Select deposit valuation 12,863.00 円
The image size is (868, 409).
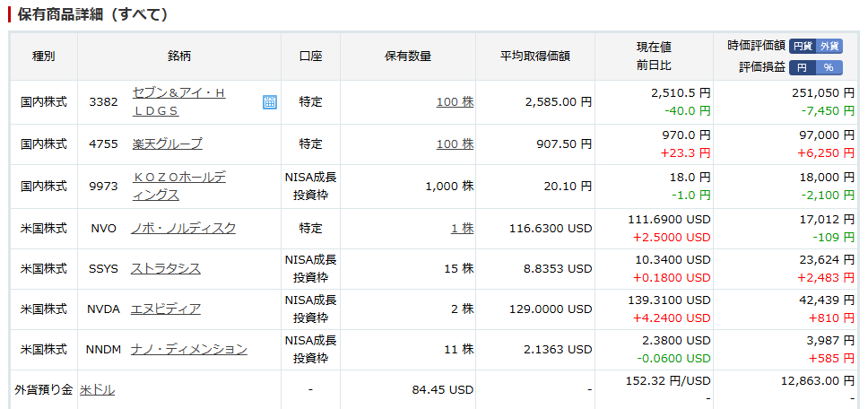(x=818, y=381)
